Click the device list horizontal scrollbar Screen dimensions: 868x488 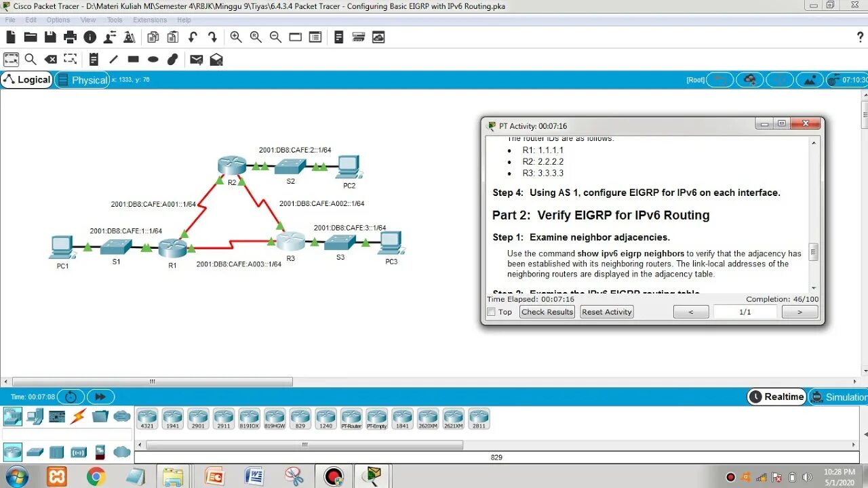coord(305,445)
